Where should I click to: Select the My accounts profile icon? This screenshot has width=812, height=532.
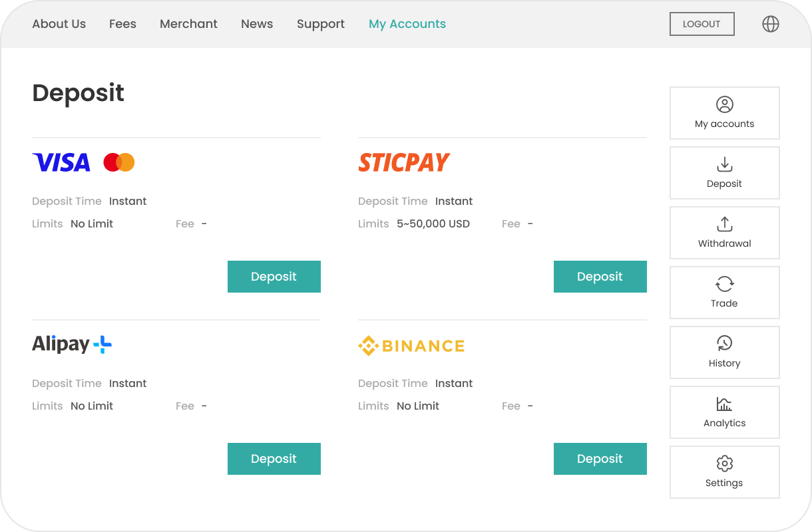click(x=724, y=104)
